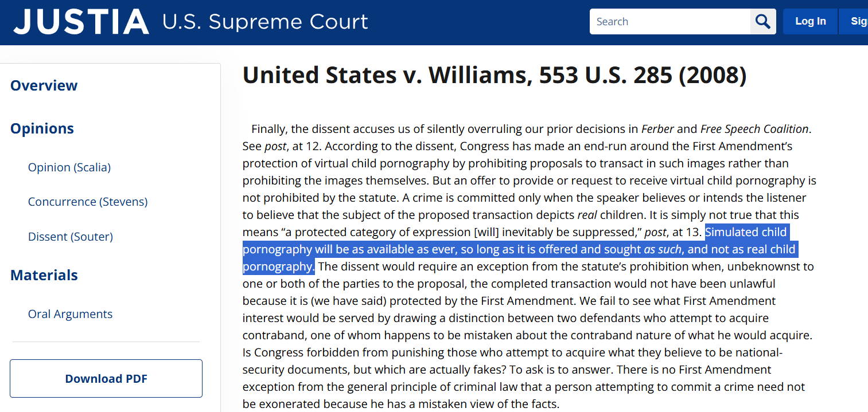Open Concurrence (Stevens)
Image resolution: width=868 pixels, height=412 pixels.
pos(88,202)
